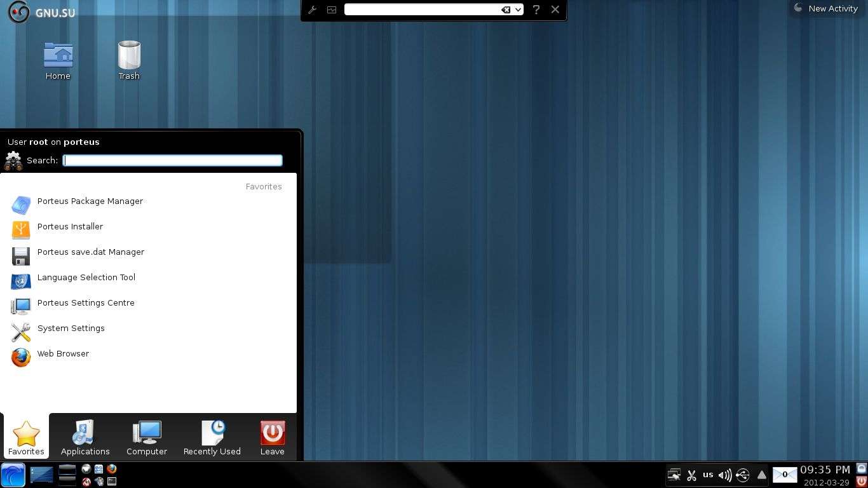Screen dimensions: 868x488
Task: Open USB device notifier tray icon
Action: (743, 475)
